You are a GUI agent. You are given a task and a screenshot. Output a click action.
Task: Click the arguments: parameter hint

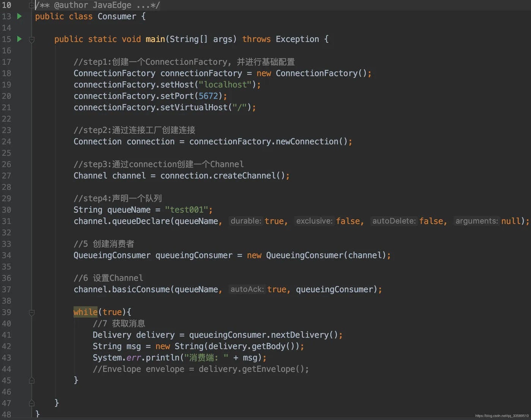[477, 221]
